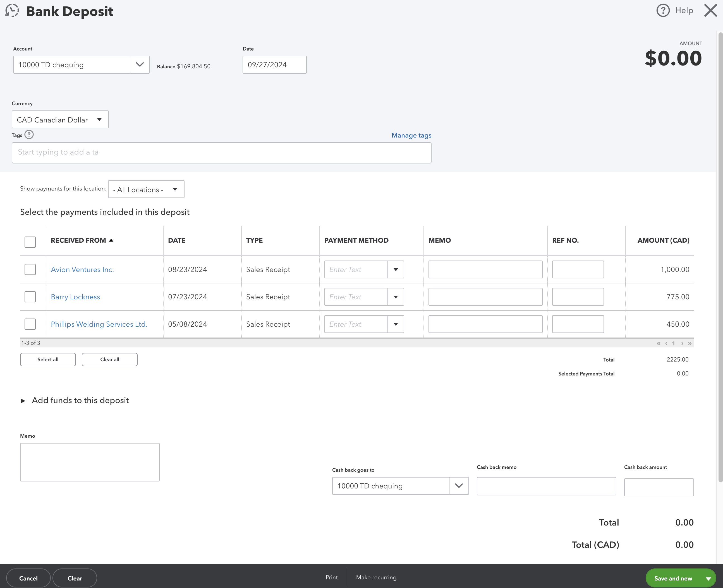
Task: Click the Clear all button
Action: (109, 359)
